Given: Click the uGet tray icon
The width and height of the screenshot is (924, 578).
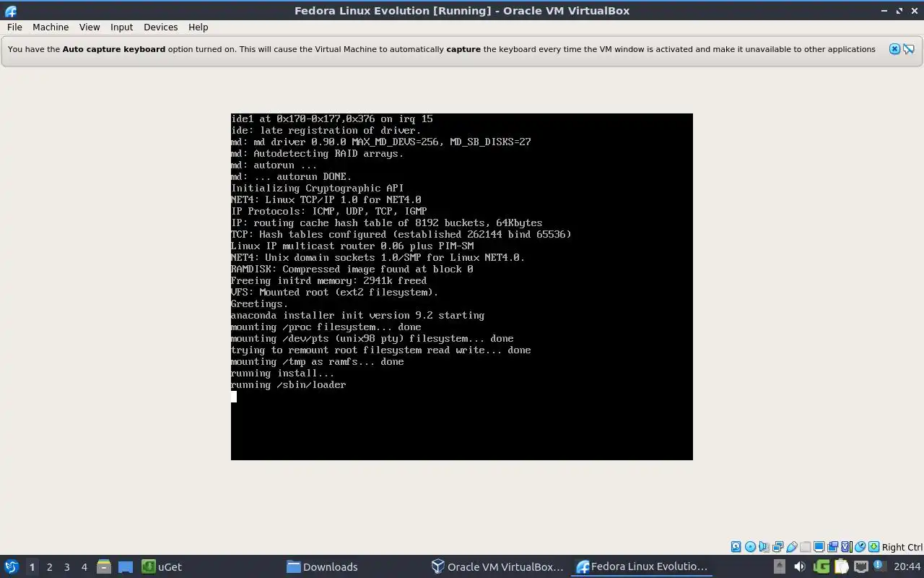Looking at the screenshot, I should [821, 566].
